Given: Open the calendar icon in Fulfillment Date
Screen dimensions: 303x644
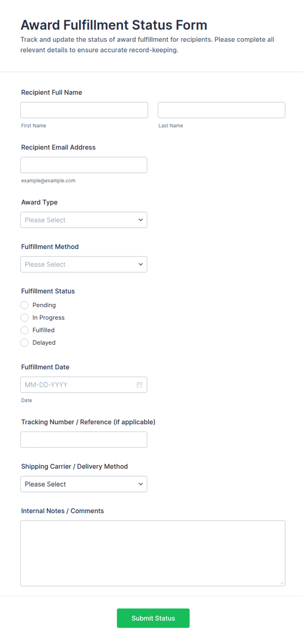Looking at the screenshot, I should [139, 385].
